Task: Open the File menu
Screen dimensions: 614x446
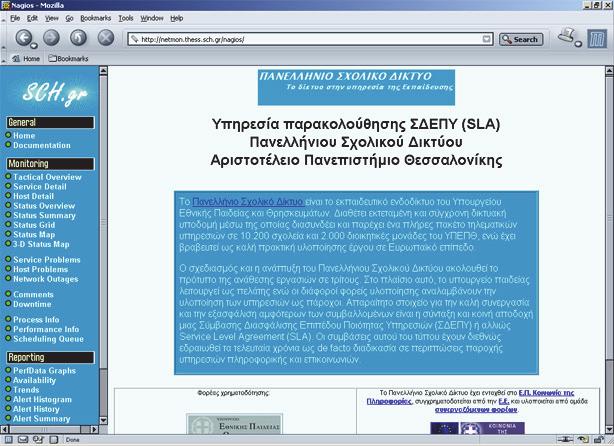Action: (15, 18)
